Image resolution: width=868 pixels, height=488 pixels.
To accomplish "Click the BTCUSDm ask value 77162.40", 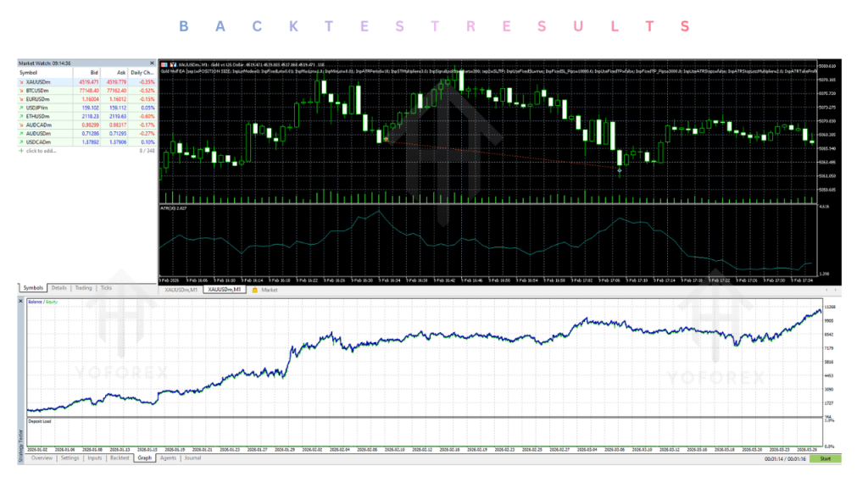I will click(116, 91).
